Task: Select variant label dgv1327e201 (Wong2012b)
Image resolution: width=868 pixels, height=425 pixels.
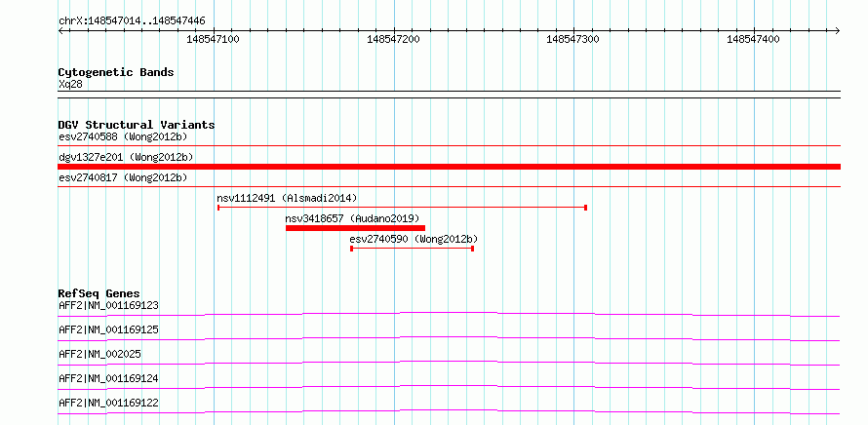Action: pos(126,157)
